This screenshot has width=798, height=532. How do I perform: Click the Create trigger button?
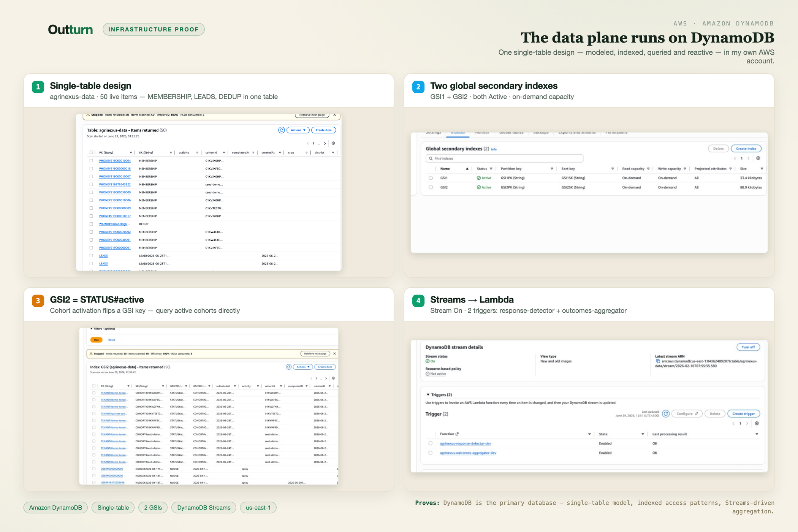click(x=744, y=413)
